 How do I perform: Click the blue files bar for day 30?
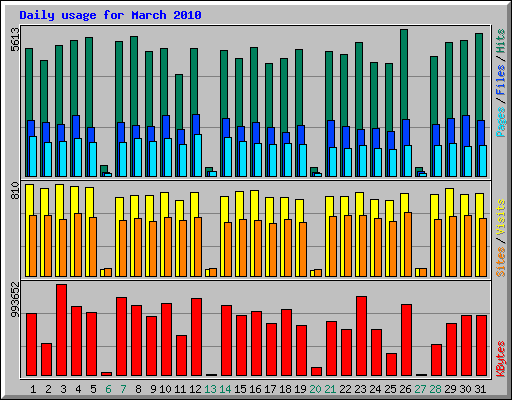(x=466, y=131)
